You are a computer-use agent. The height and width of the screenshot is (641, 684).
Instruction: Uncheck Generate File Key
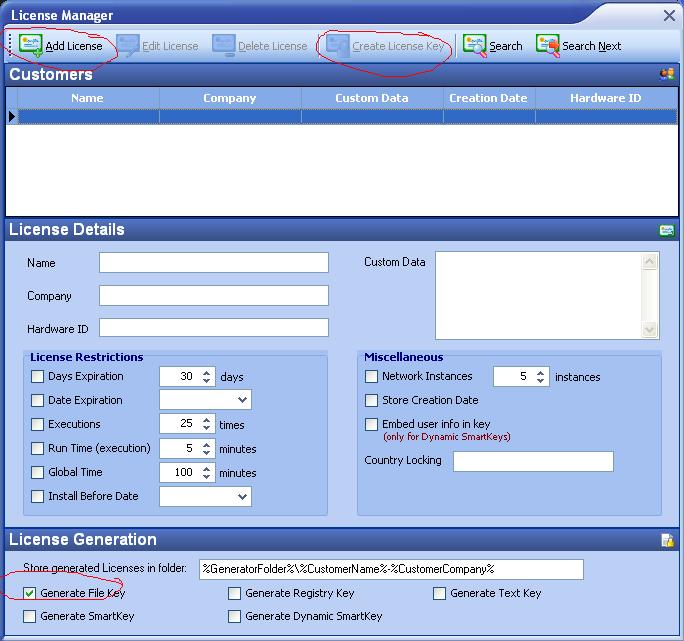click(30, 593)
